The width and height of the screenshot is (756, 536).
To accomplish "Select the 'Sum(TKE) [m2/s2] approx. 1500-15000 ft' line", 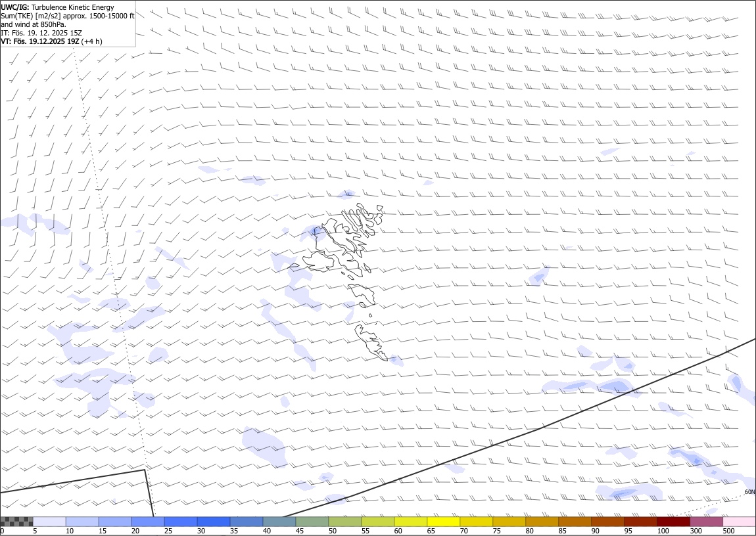I will (x=68, y=16).
